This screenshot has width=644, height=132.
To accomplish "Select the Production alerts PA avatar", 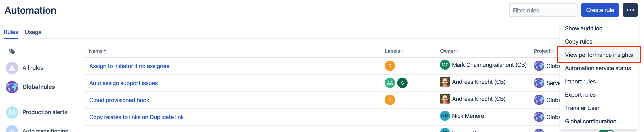I will click(x=12, y=112).
